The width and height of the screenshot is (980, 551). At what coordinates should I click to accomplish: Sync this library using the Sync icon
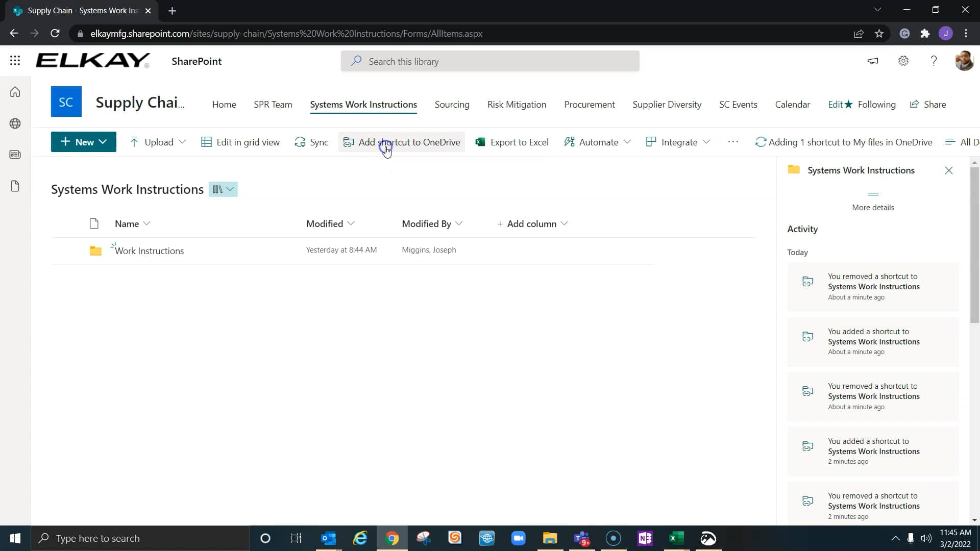point(311,142)
